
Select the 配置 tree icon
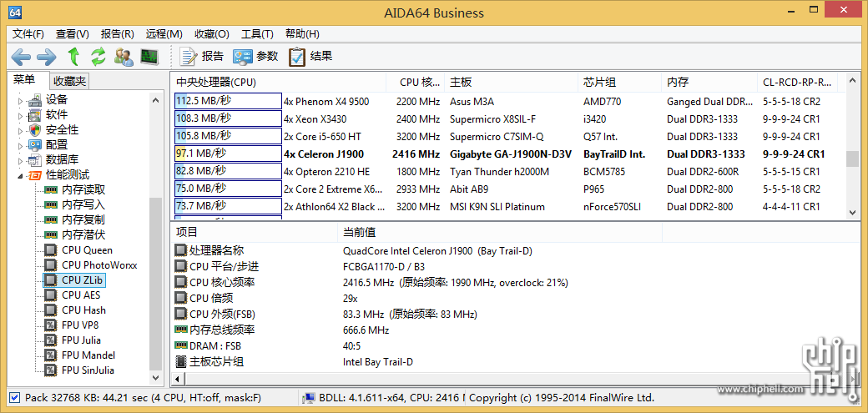coord(35,145)
